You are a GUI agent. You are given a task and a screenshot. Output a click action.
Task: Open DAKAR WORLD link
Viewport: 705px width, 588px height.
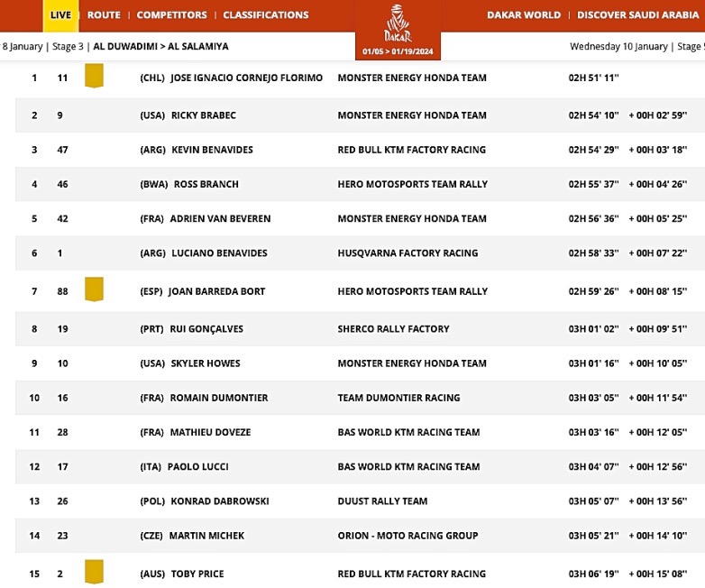523,14
